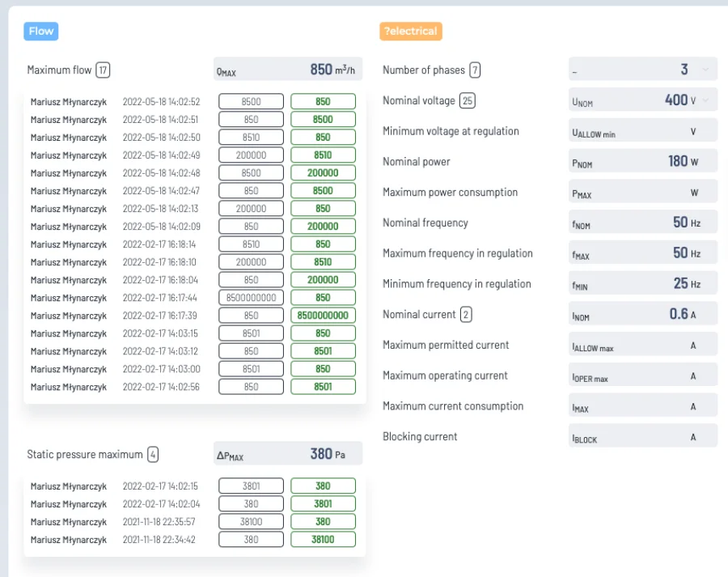The height and width of the screenshot is (577, 728).
Task: Edit the Maximum operating current IOPER max field
Action: click(x=643, y=375)
